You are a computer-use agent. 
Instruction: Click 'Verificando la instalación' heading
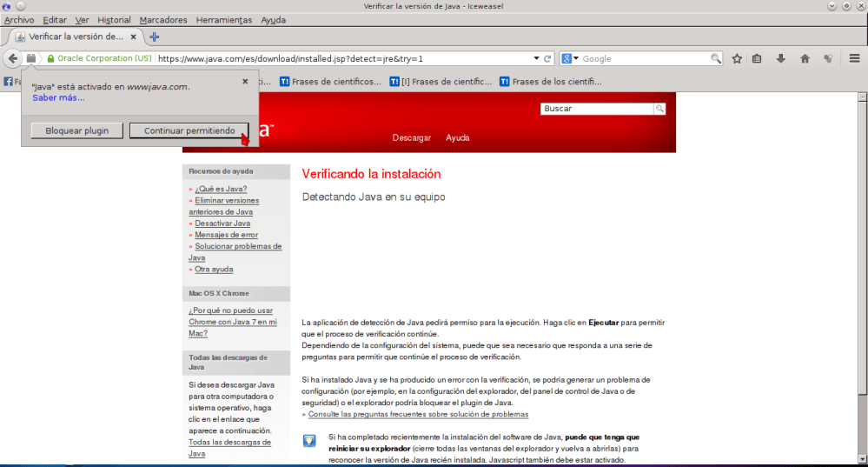372,174
